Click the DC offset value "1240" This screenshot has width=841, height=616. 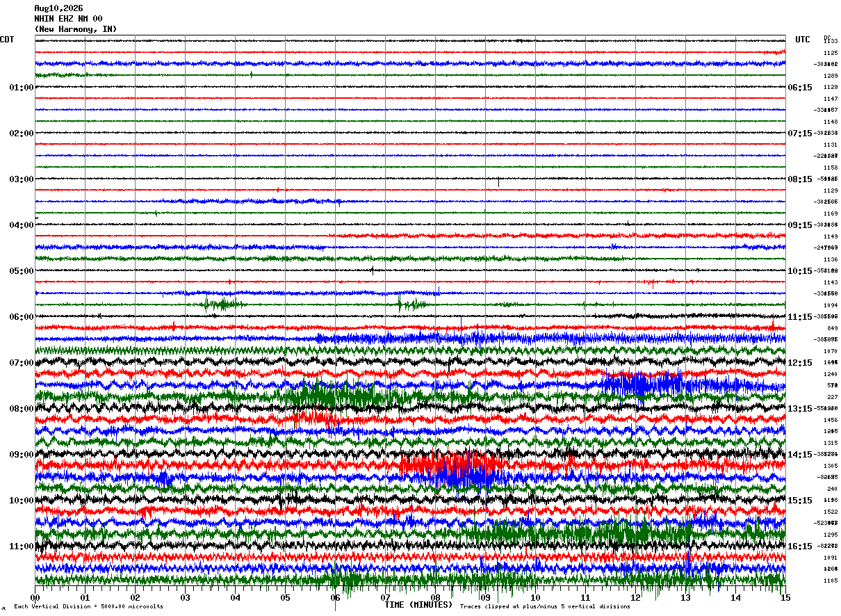click(831, 374)
